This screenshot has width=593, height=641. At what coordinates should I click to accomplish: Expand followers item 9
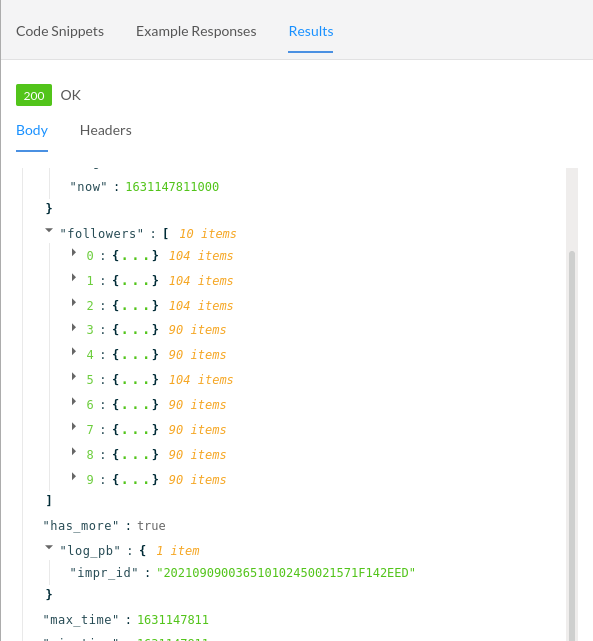(x=74, y=476)
